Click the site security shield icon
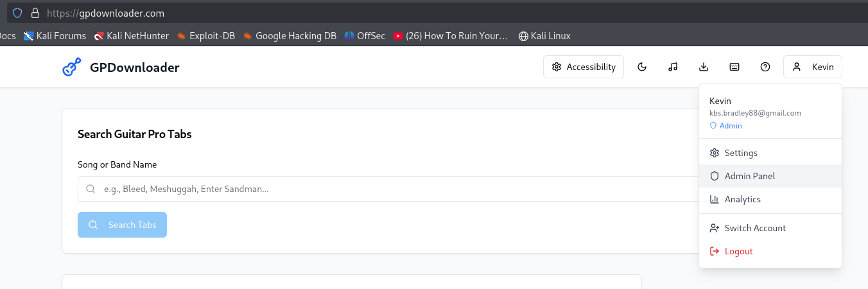Image resolution: width=868 pixels, height=289 pixels. (x=17, y=13)
